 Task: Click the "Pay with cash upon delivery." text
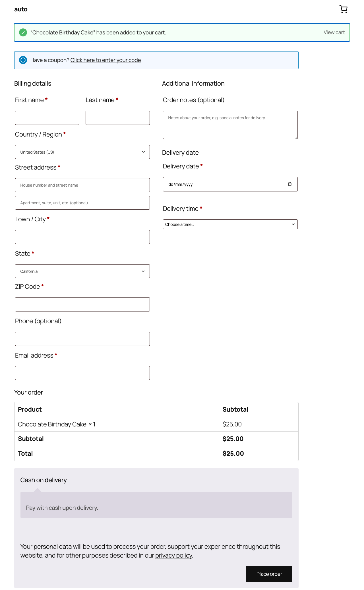(62, 508)
